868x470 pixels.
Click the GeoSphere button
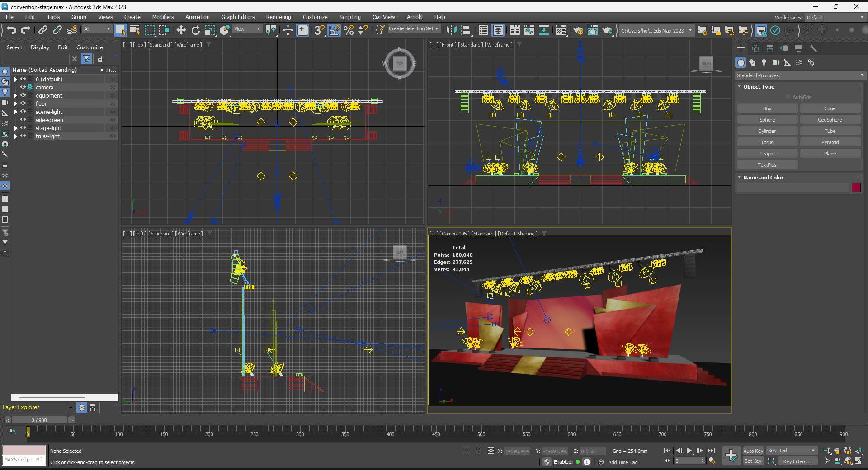tap(830, 120)
